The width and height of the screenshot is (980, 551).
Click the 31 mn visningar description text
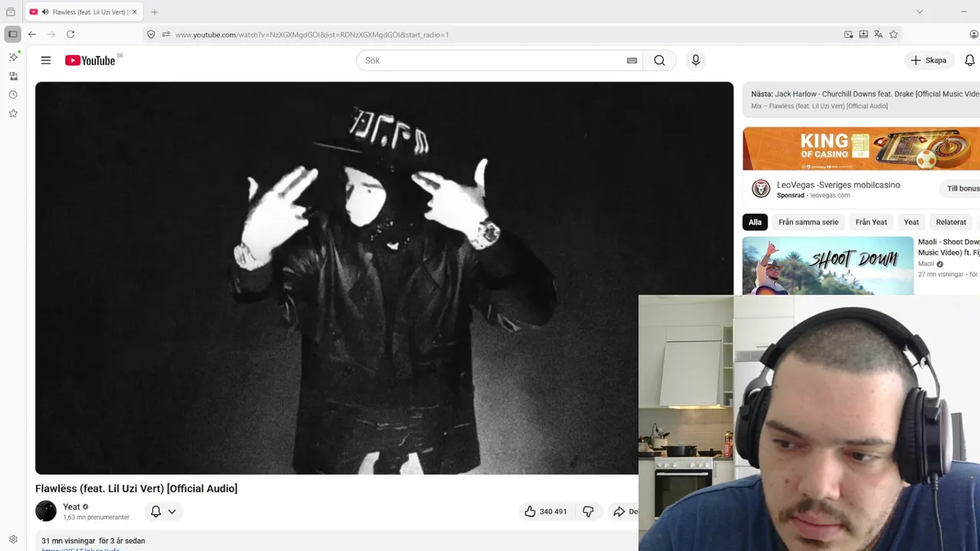pos(93,540)
